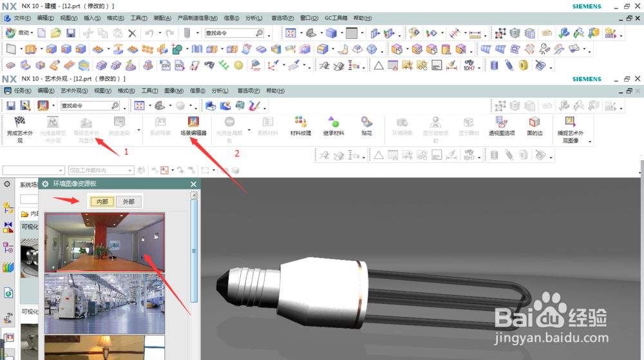Expand dropdown next to 启动
This screenshot has height=360, width=644.
32,33
